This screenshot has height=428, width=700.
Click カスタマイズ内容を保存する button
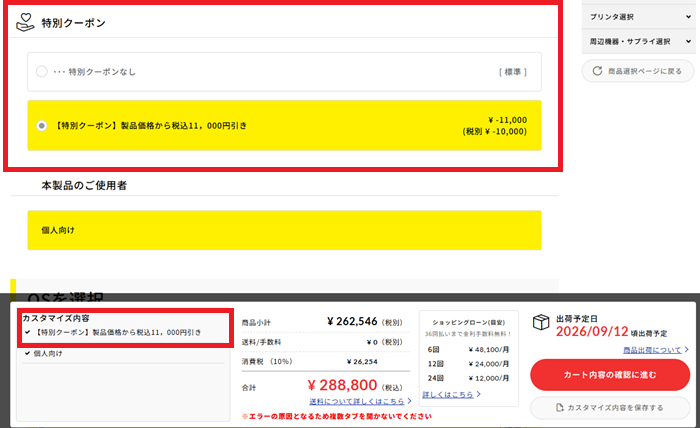[610, 408]
